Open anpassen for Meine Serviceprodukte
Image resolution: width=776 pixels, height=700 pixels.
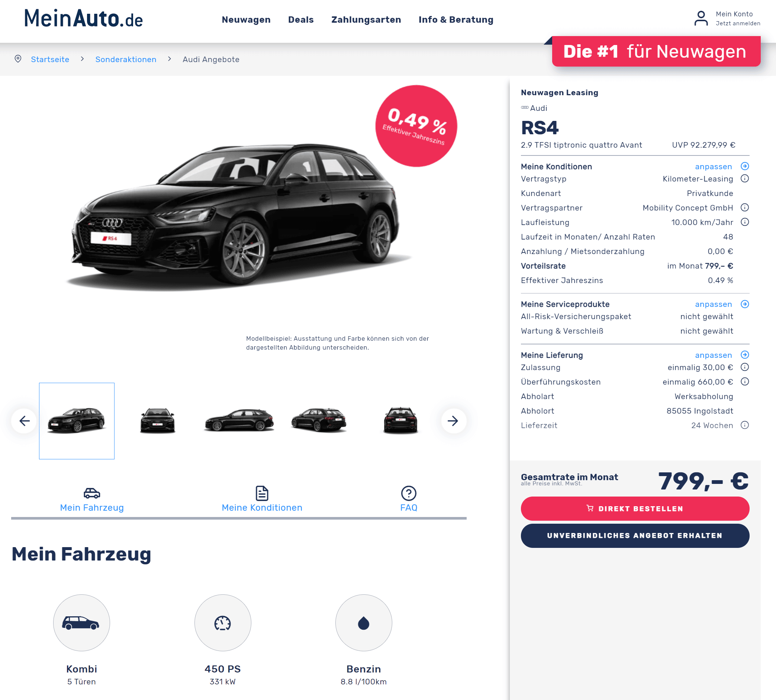tap(713, 304)
